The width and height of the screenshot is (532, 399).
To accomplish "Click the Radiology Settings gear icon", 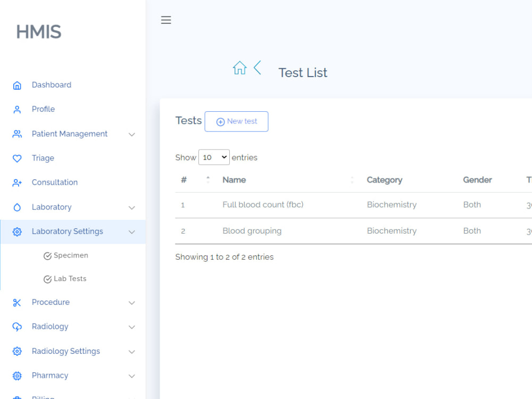I will coord(17,351).
